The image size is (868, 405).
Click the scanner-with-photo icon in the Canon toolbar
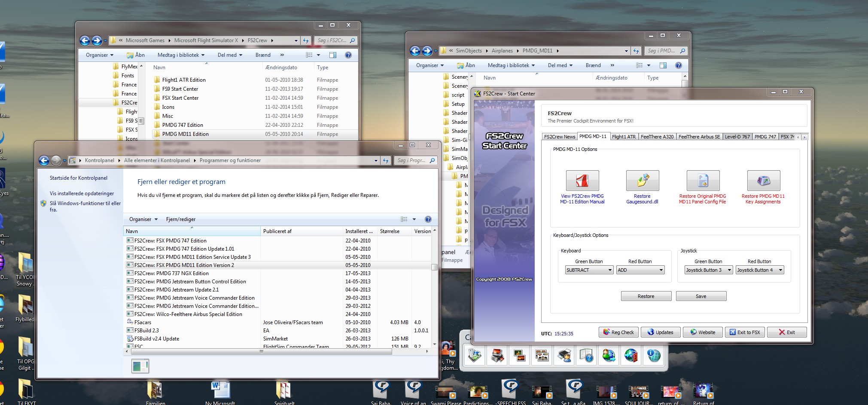[x=475, y=356]
